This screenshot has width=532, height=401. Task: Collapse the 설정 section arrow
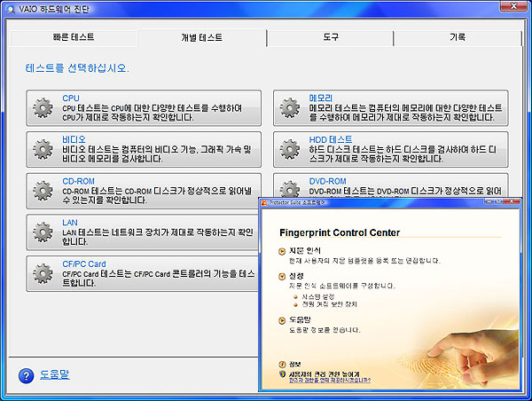pos(282,277)
